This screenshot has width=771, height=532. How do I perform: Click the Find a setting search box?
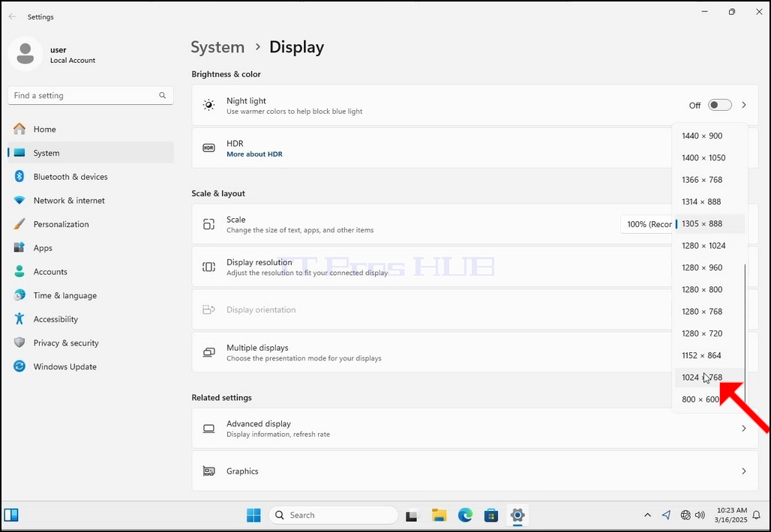click(91, 95)
